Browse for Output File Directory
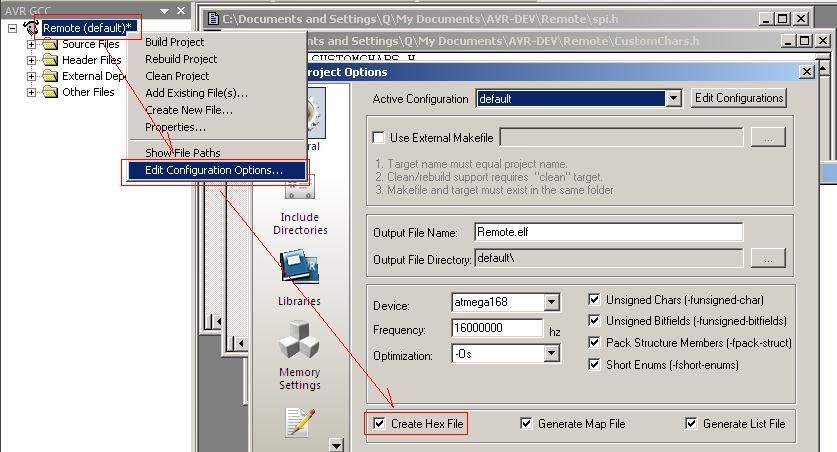The height and width of the screenshot is (452, 837). [768, 258]
